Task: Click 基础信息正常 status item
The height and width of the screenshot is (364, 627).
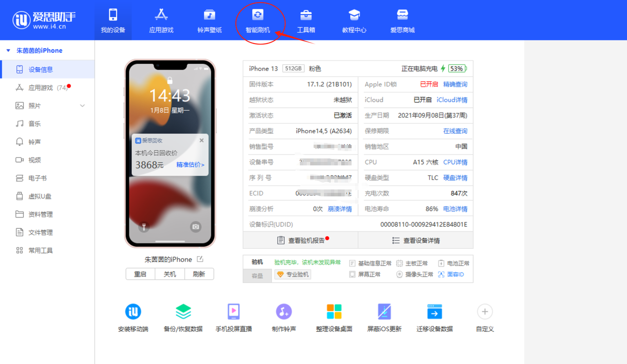Action: click(x=370, y=263)
